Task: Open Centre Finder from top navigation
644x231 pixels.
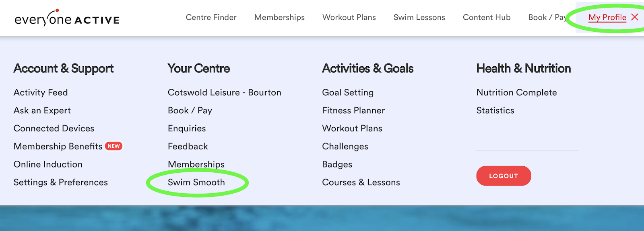Action: click(x=211, y=17)
